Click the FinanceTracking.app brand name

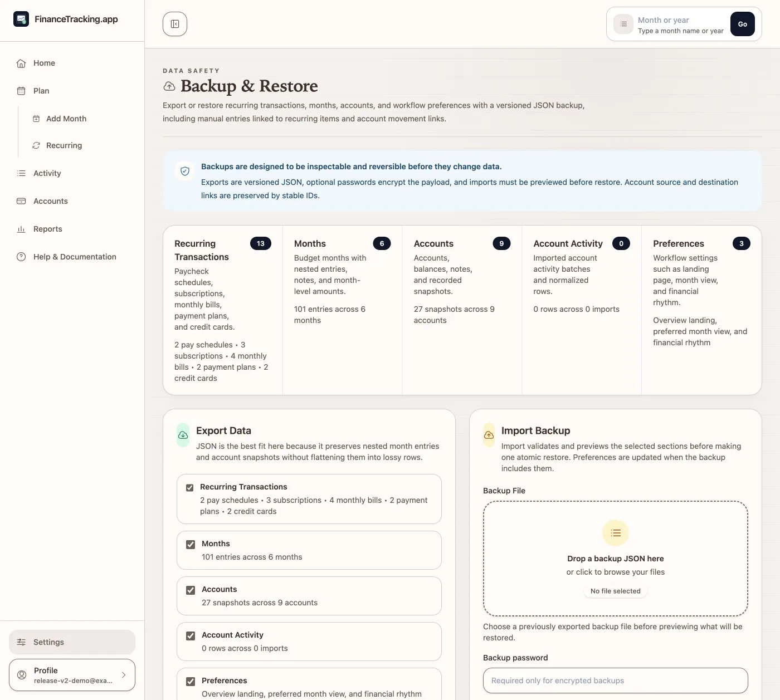(x=76, y=19)
